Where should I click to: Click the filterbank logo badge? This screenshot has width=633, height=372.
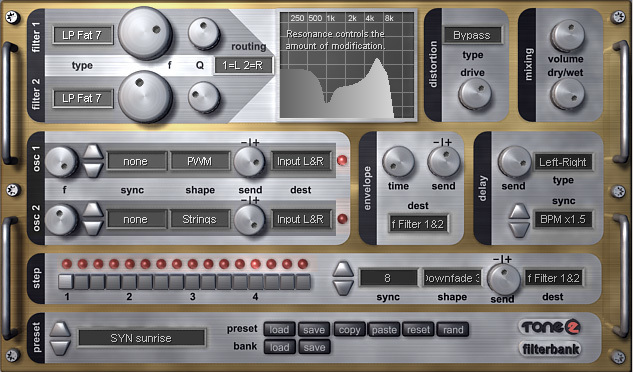[x=550, y=349]
